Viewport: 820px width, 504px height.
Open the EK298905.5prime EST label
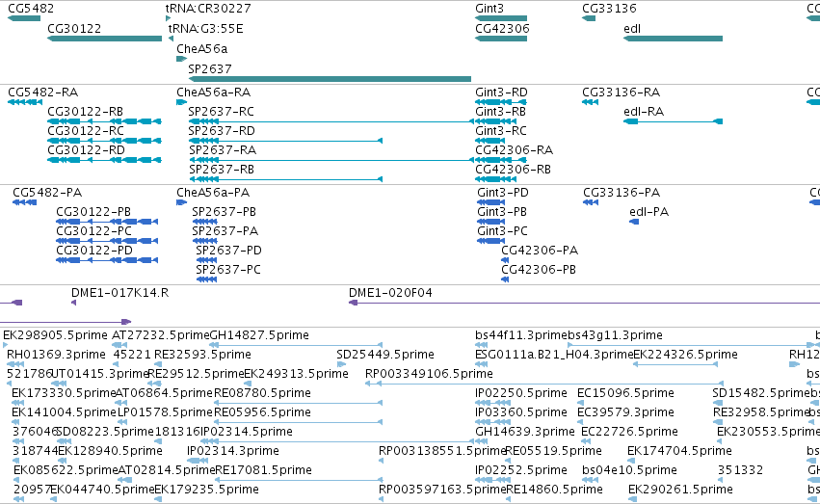tap(56, 335)
